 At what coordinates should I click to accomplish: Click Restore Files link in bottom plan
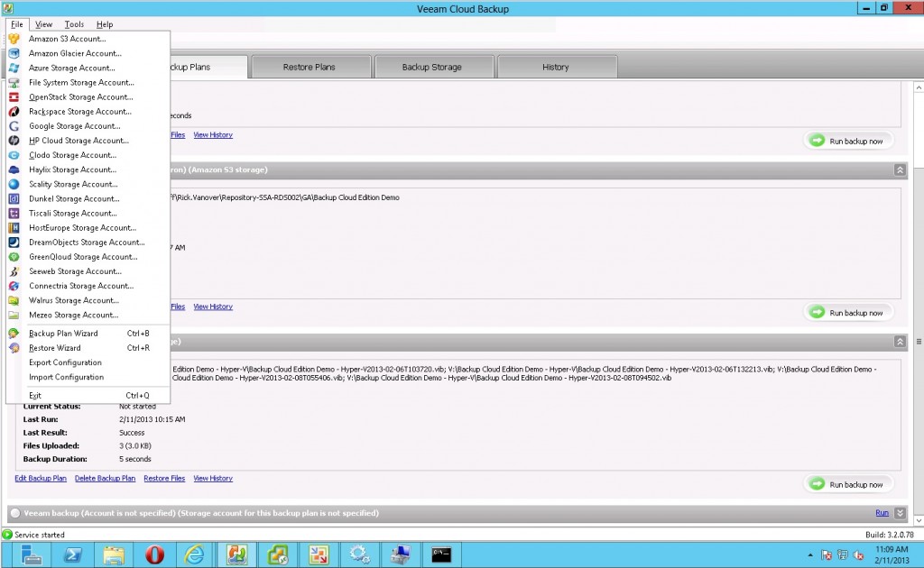164,479
